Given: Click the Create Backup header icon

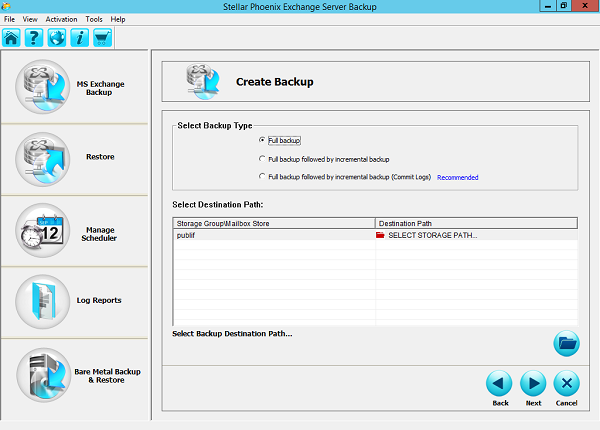Looking at the screenshot, I should pyautogui.click(x=203, y=81).
